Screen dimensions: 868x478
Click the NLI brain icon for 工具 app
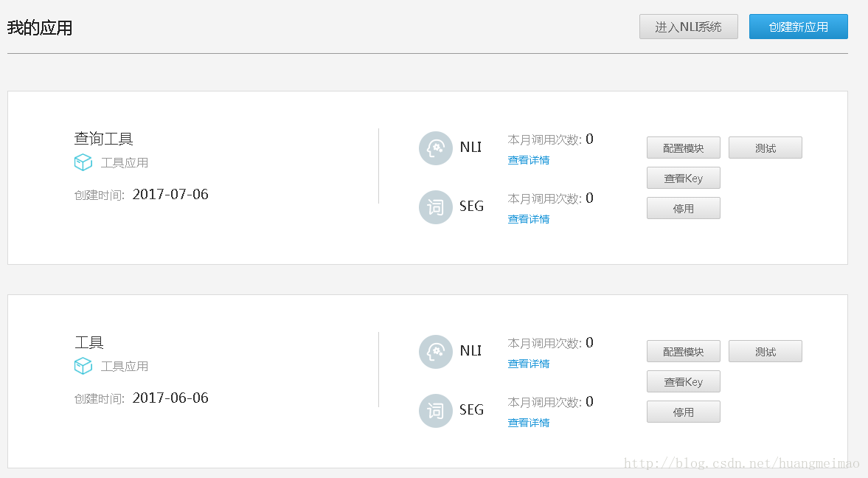point(436,352)
